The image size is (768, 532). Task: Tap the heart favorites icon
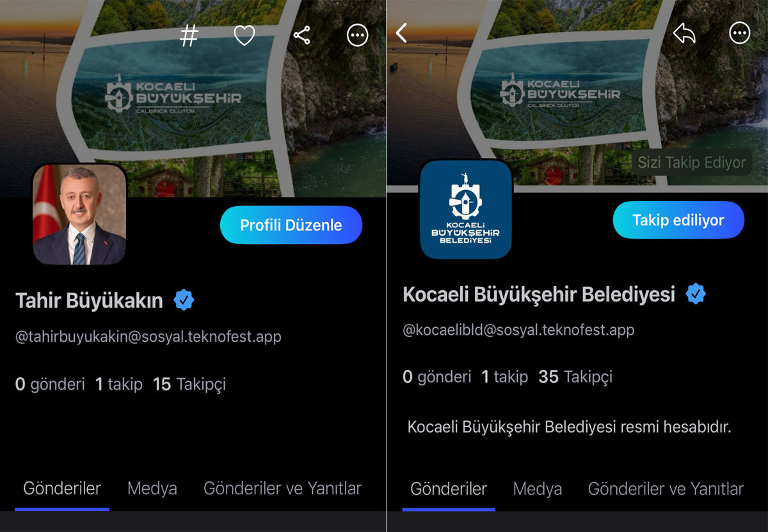[x=244, y=35]
